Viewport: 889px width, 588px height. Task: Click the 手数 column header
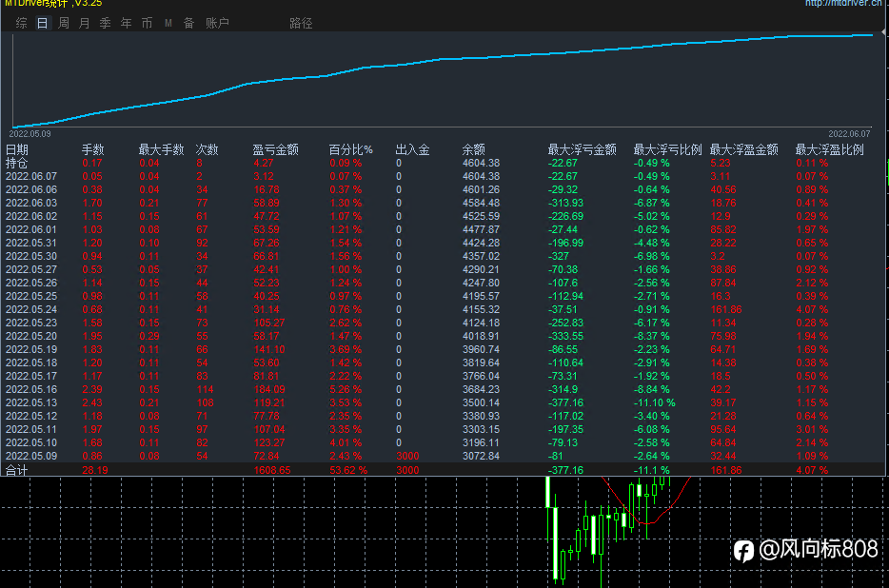click(93, 149)
